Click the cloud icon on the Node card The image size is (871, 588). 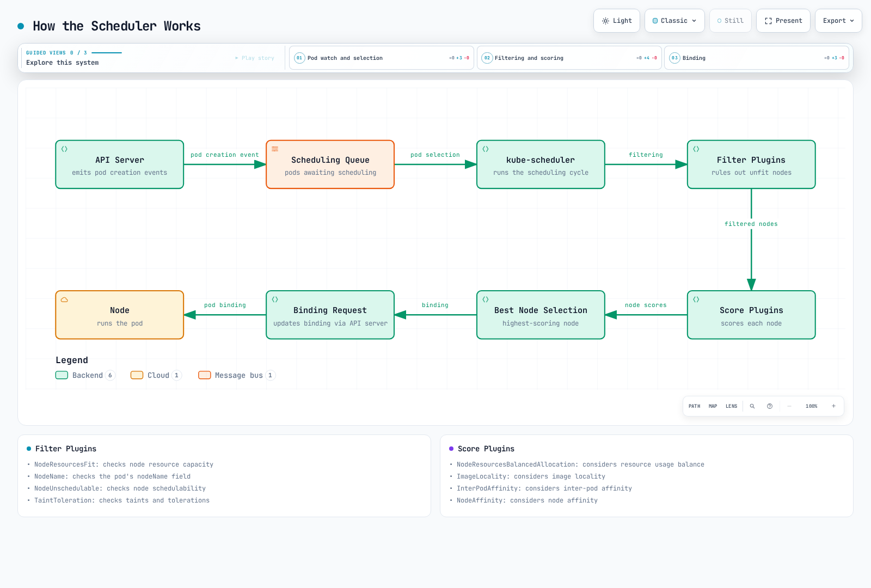pyautogui.click(x=64, y=299)
